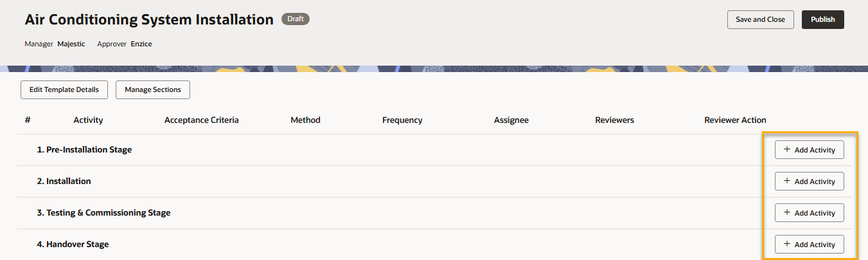
Task: Open Edit Template Details
Action: [x=64, y=89]
